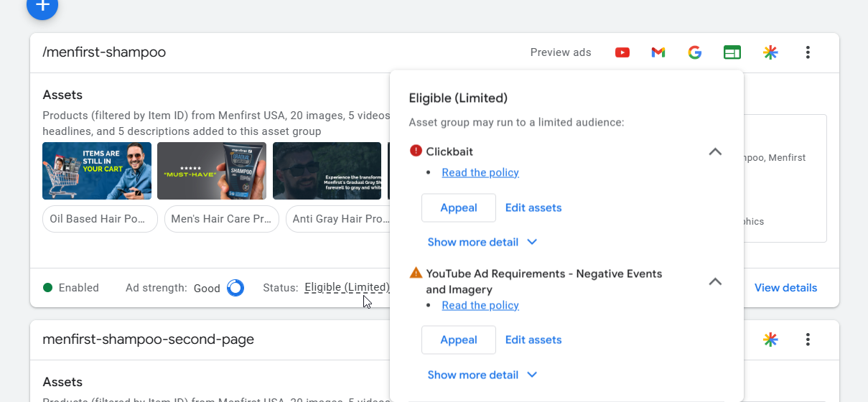
Task: Preview ad on Google Search icon
Action: tap(694, 52)
